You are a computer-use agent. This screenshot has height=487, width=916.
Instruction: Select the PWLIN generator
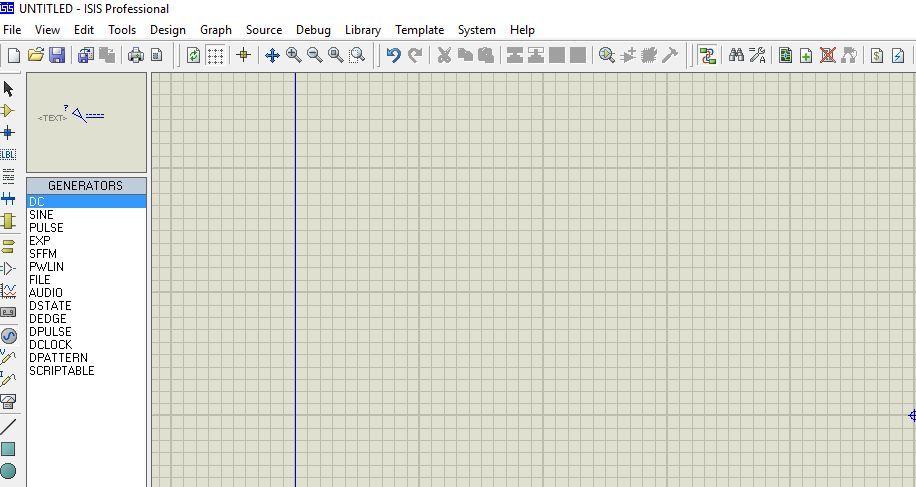coord(86,266)
